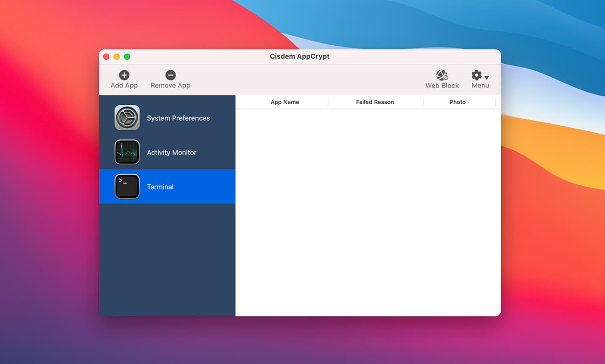
Task: Select the System Preferences gear app icon
Action: (127, 118)
